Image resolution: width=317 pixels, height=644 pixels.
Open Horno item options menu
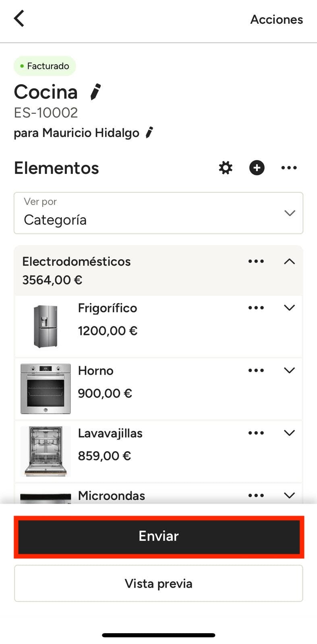tap(256, 370)
